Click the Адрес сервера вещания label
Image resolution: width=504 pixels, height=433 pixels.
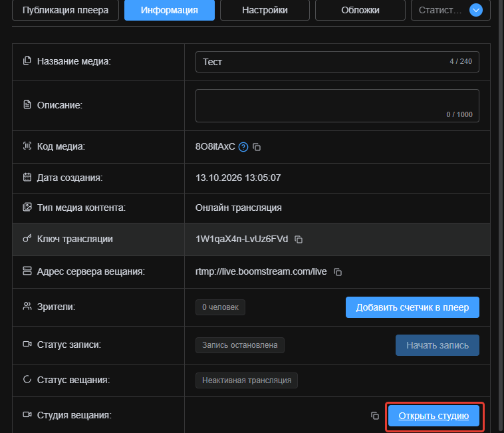click(x=91, y=271)
